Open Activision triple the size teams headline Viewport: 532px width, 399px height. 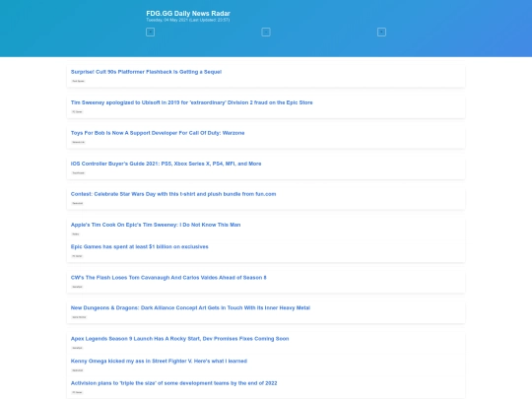pyautogui.click(x=173, y=383)
